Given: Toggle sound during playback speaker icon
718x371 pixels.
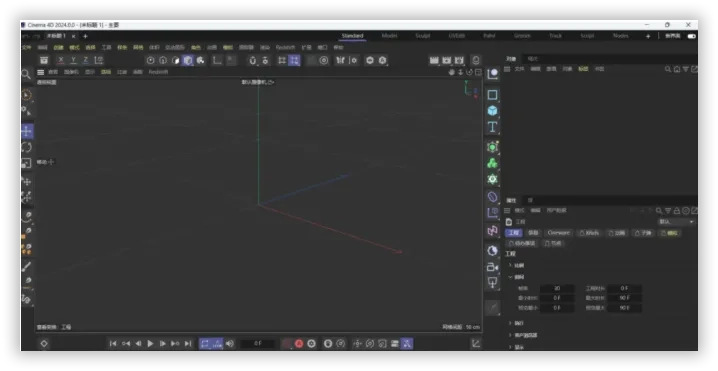Looking at the screenshot, I should 229,344.
